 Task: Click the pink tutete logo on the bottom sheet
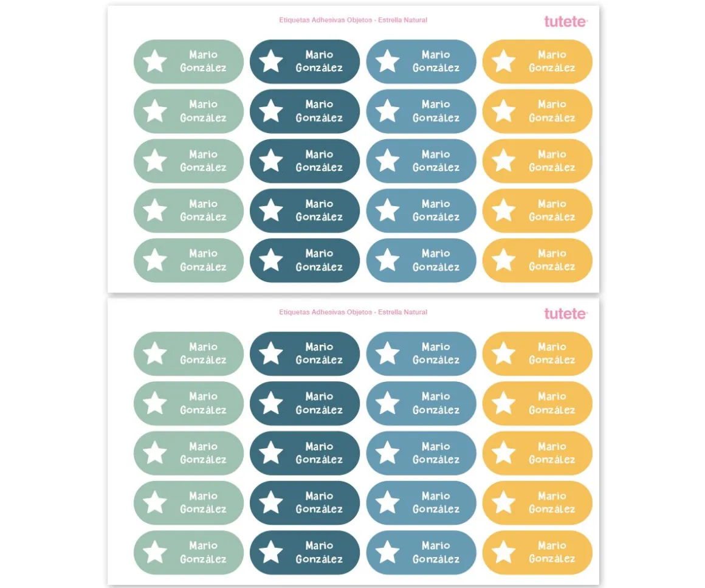pyautogui.click(x=565, y=314)
